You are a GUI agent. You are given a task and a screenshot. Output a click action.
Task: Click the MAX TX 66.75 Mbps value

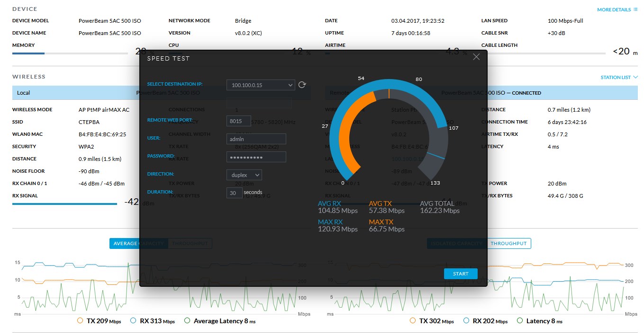click(x=387, y=229)
